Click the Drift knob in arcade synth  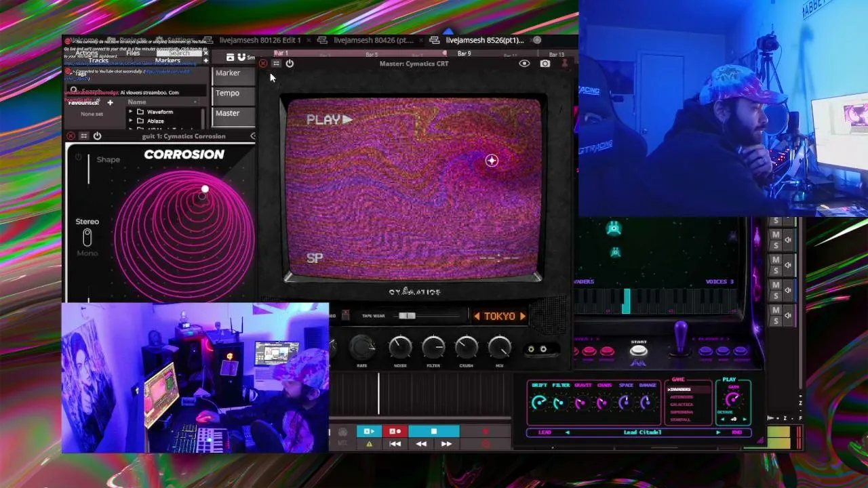pyautogui.click(x=539, y=403)
